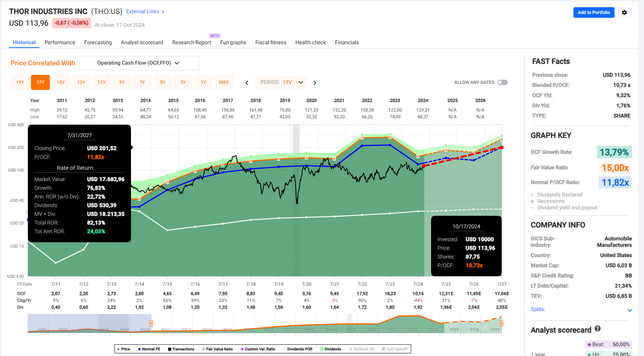Toggle the Price legend marker
Image resolution: width=644 pixels, height=356 pixels.
pyautogui.click(x=123, y=349)
